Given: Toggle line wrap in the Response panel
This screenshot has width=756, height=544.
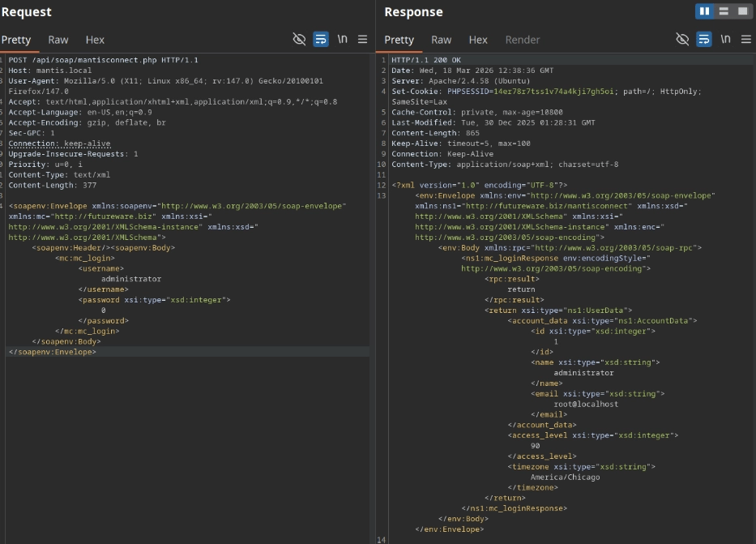Looking at the screenshot, I should [703, 39].
